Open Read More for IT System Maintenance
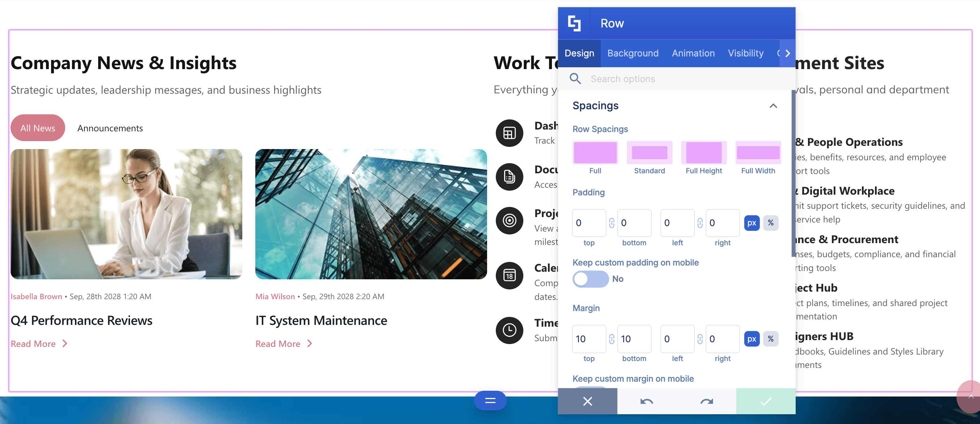The height and width of the screenshot is (424, 980). click(284, 343)
